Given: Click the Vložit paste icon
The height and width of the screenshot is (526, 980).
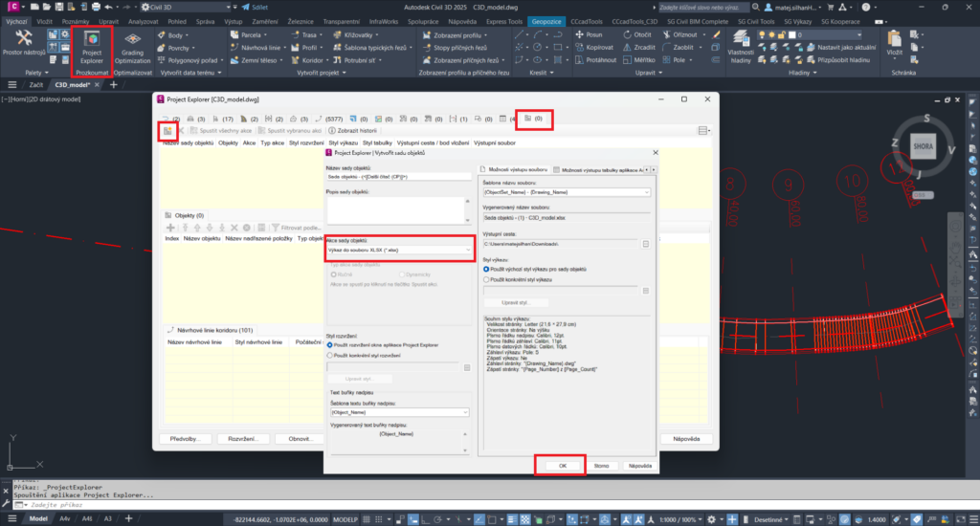Looking at the screenshot, I should coord(895,43).
